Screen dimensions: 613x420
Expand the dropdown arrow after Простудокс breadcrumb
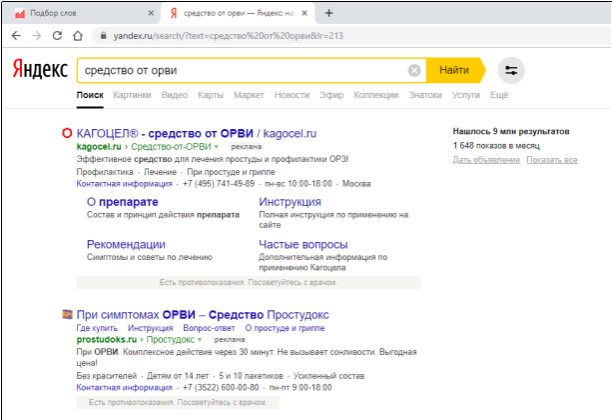coord(200,340)
